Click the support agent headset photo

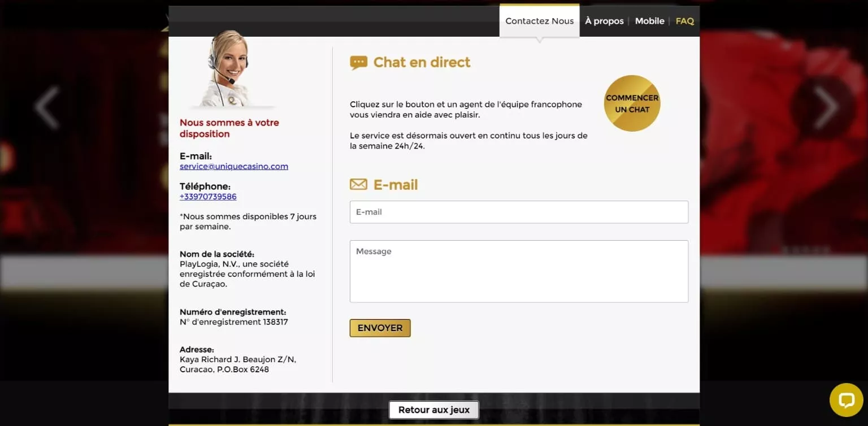[228, 69]
